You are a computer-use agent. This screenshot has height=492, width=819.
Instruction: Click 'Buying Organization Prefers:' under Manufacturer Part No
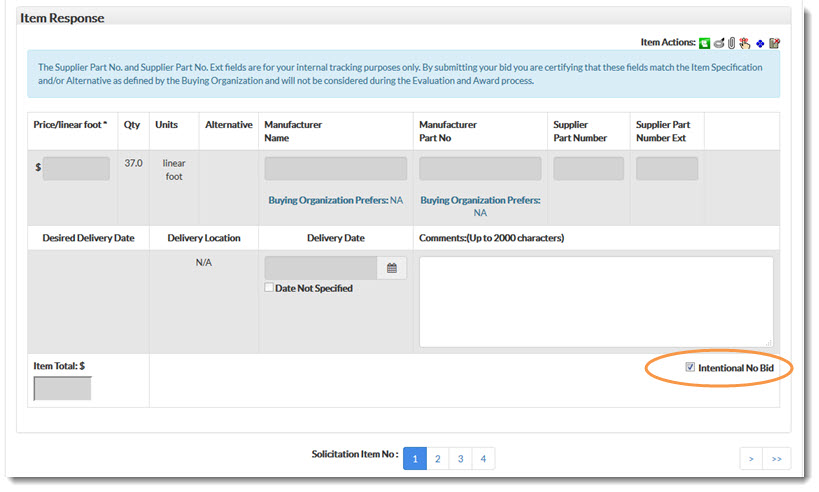coord(480,200)
